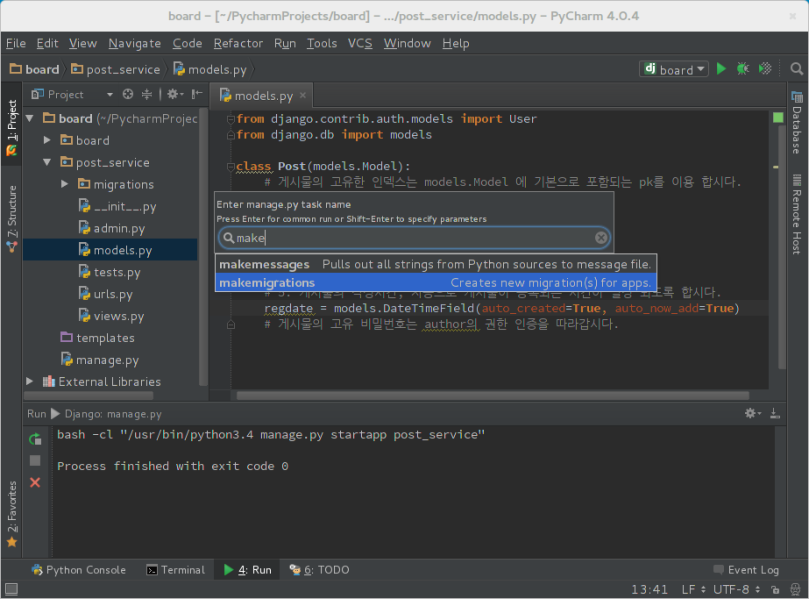Rerun the manage.py task icon
The height and width of the screenshot is (599, 809).
35,439
